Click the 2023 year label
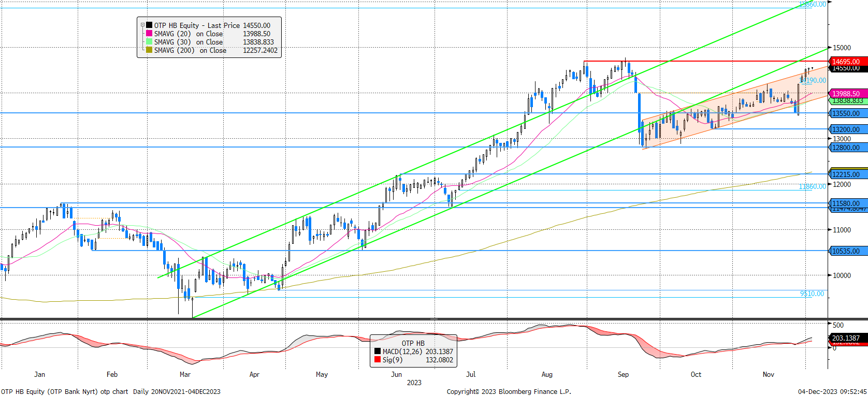This screenshot has height=396, width=868. coord(414,383)
